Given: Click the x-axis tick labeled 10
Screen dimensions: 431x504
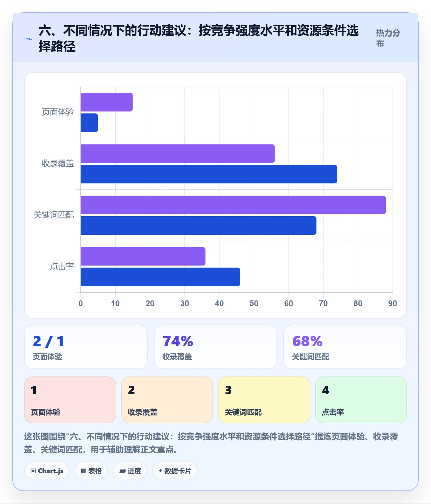Looking at the screenshot, I should coord(115,303).
